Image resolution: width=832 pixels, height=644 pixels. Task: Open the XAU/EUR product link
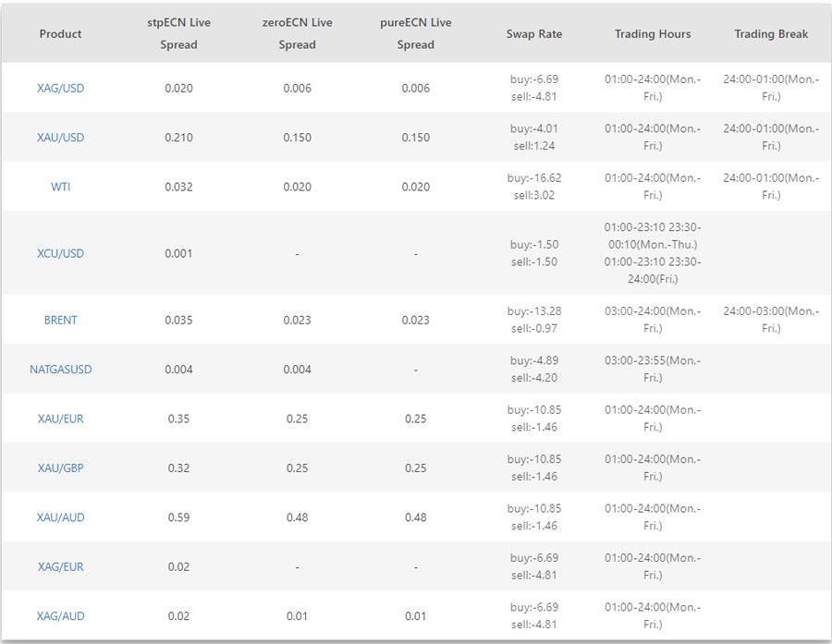[60, 419]
